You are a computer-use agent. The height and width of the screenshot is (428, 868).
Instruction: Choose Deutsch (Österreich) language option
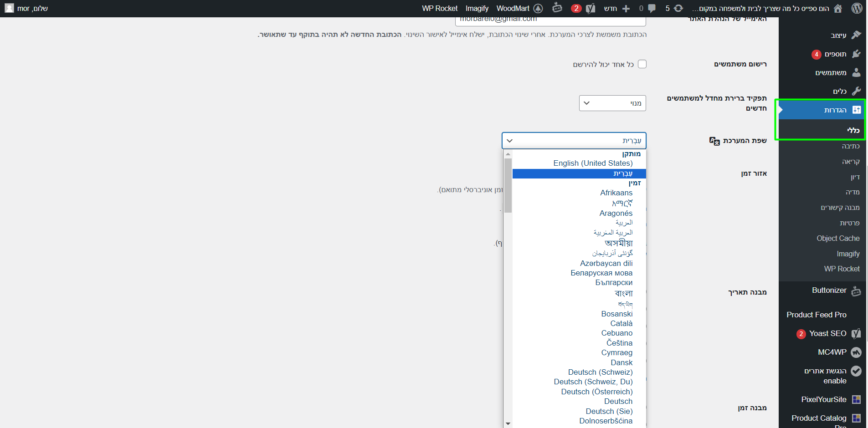[596, 392]
